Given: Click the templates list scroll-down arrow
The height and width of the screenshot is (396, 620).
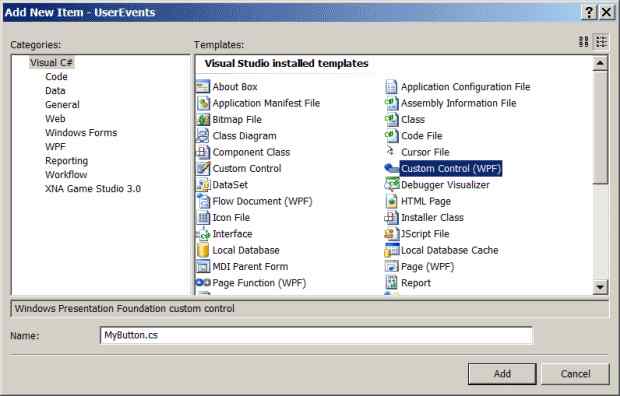Looking at the screenshot, I should coord(600,287).
